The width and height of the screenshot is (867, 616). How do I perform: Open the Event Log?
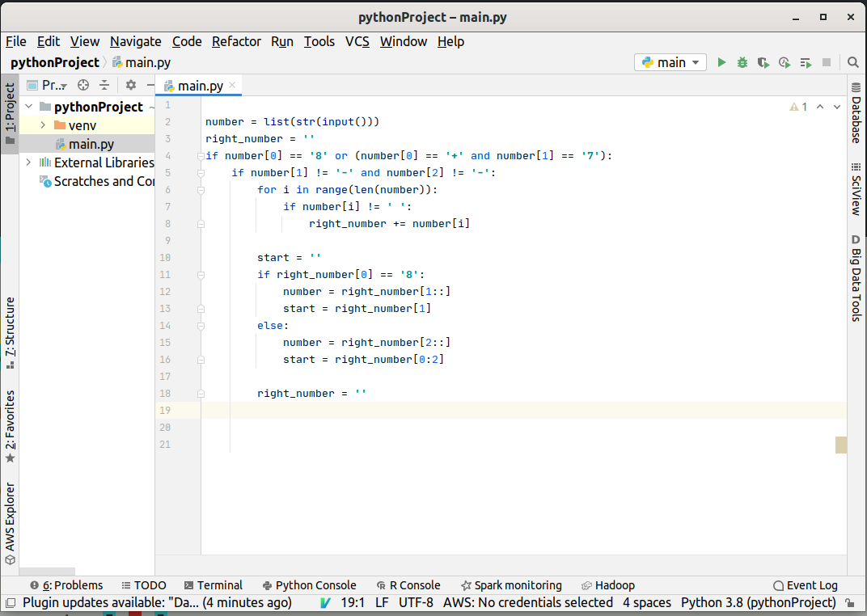pos(805,585)
